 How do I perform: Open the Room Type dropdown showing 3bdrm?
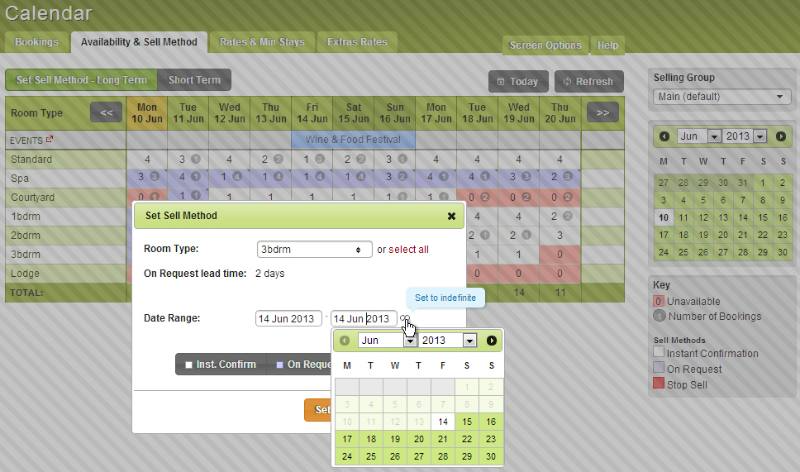click(314, 250)
